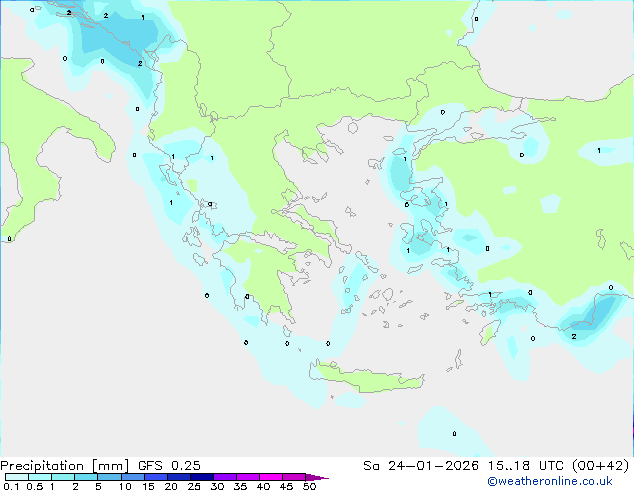The width and height of the screenshot is (634, 490).
Task: Select the 40 mm magenta legend swatch
Action: pyautogui.click(x=271, y=477)
